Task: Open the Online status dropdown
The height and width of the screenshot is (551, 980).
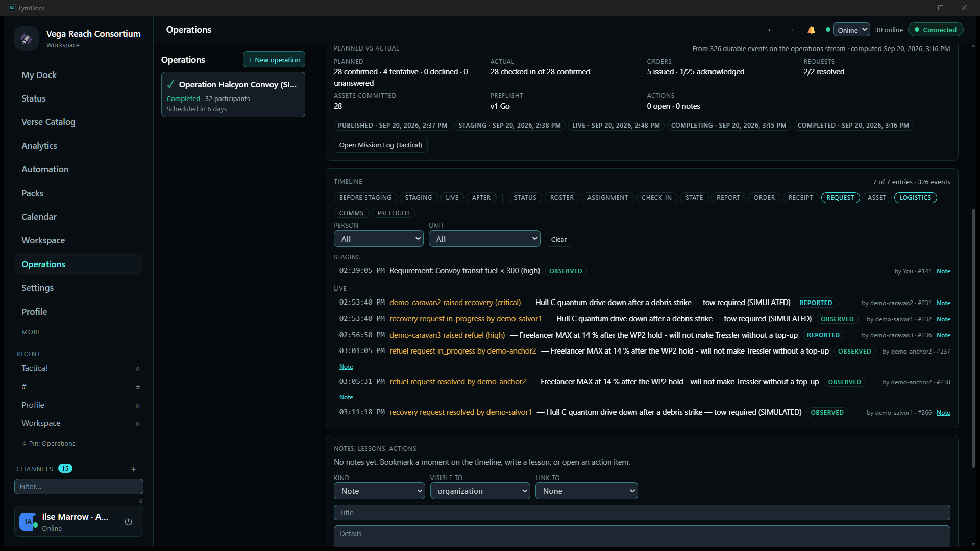Action: click(x=851, y=30)
